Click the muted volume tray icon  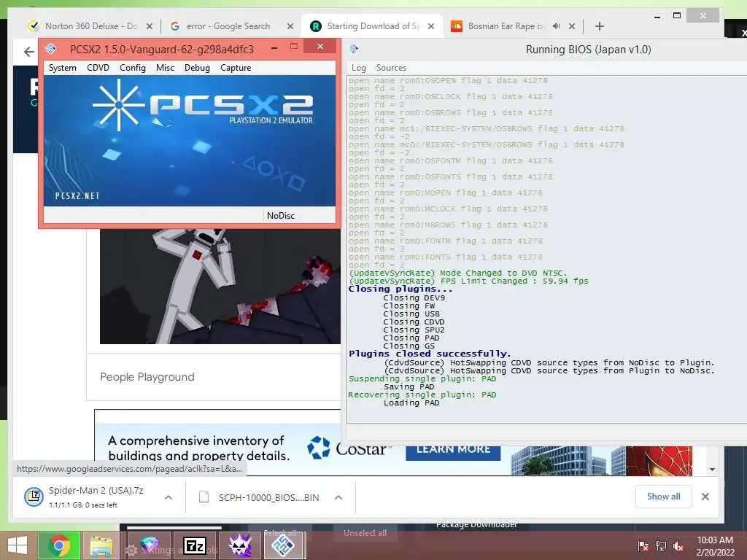pyautogui.click(x=678, y=545)
